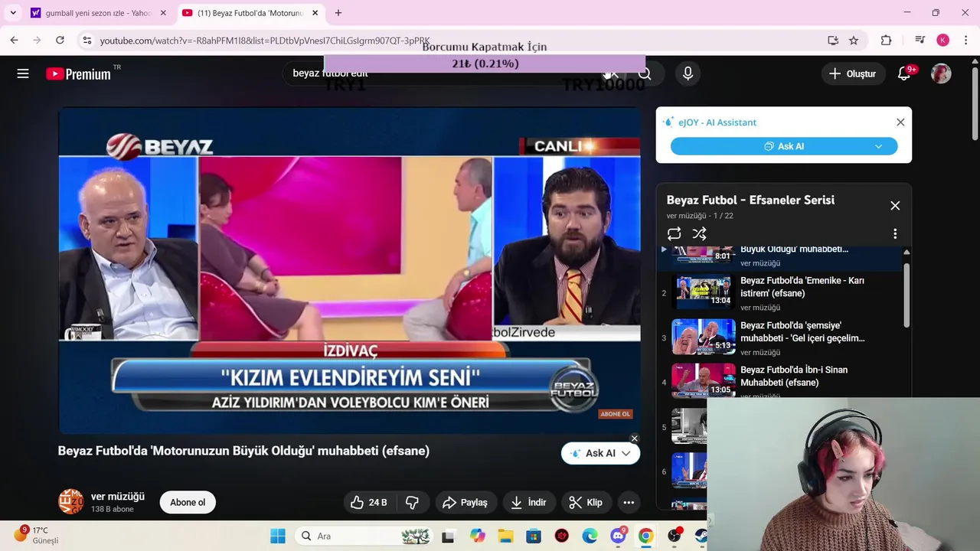
Task: Close the eJOY AI Assistant panel
Action: tap(900, 122)
